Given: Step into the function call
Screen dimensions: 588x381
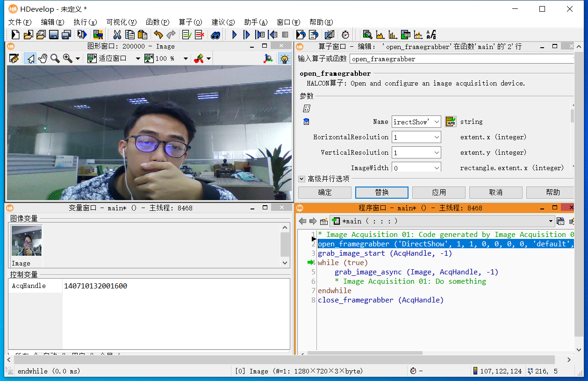Looking at the screenshot, I should point(260,34).
